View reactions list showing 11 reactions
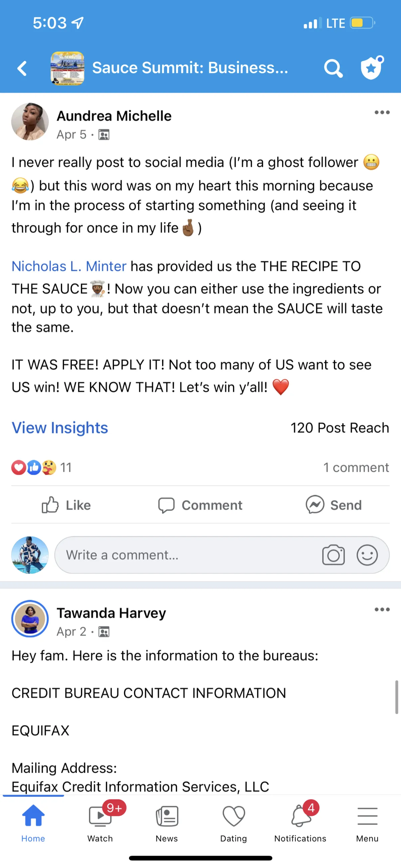 click(x=41, y=467)
